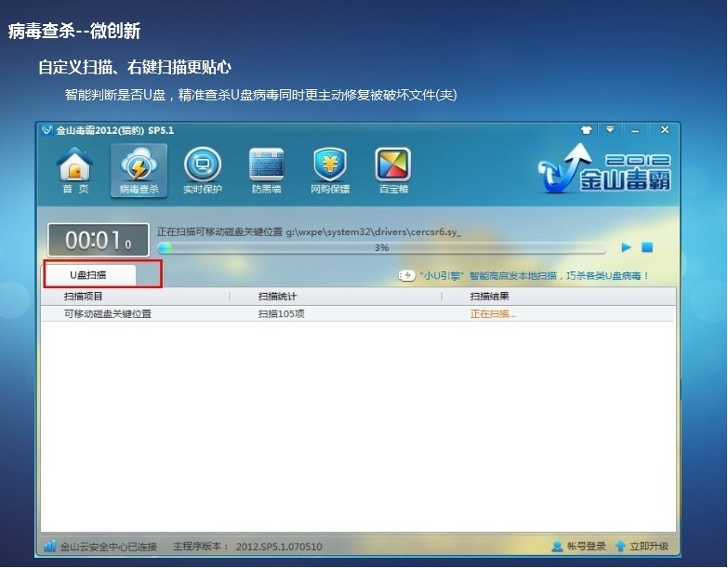This screenshot has height=568, width=728.
Task: Click the 扫描项目 column header
Action: coord(84,297)
